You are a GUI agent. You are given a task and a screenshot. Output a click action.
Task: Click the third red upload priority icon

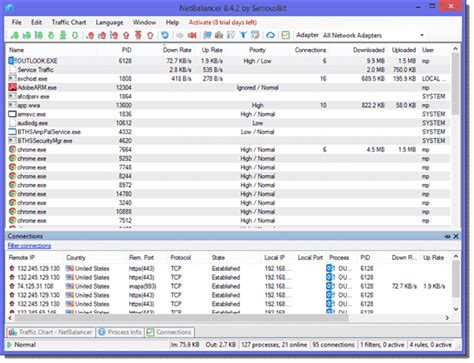pyautogui.click(x=114, y=35)
